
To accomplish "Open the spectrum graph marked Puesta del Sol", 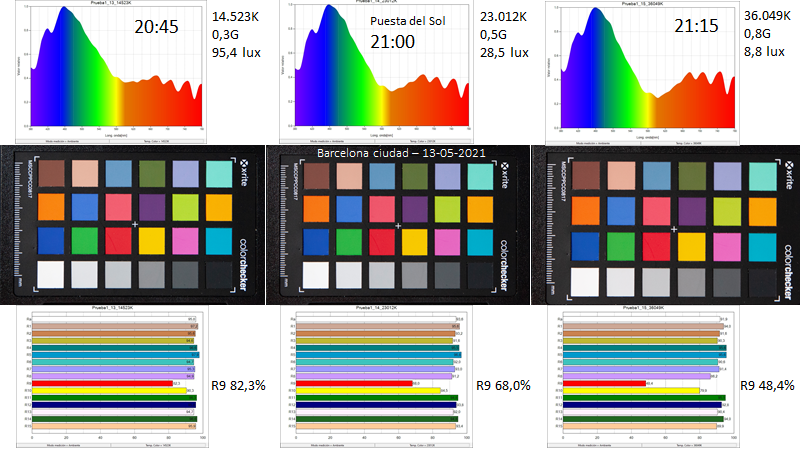I will [x=376, y=71].
